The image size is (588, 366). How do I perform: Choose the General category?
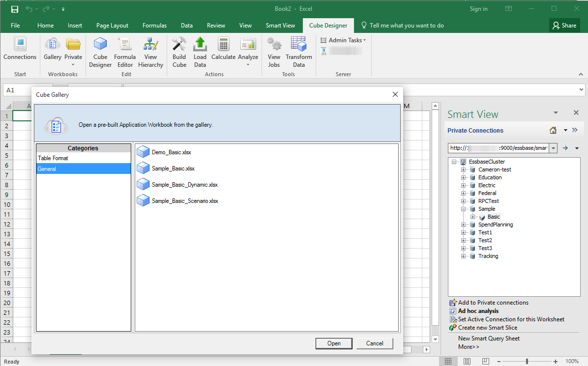(84, 169)
